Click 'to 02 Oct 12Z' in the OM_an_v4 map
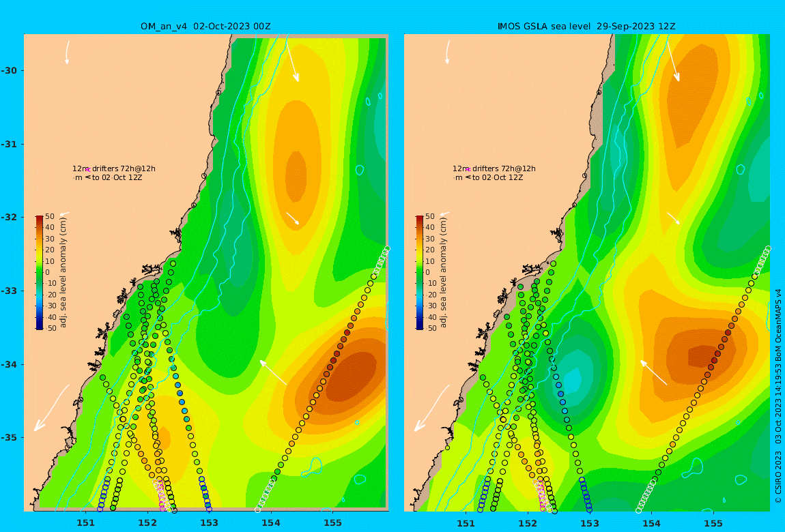Screen dimensions: 785x532 tap(117, 177)
